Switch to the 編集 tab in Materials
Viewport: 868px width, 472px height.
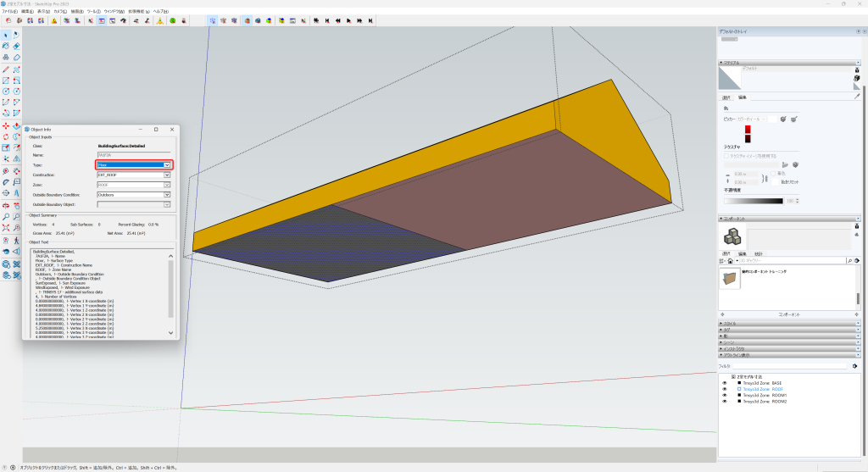[742, 97]
